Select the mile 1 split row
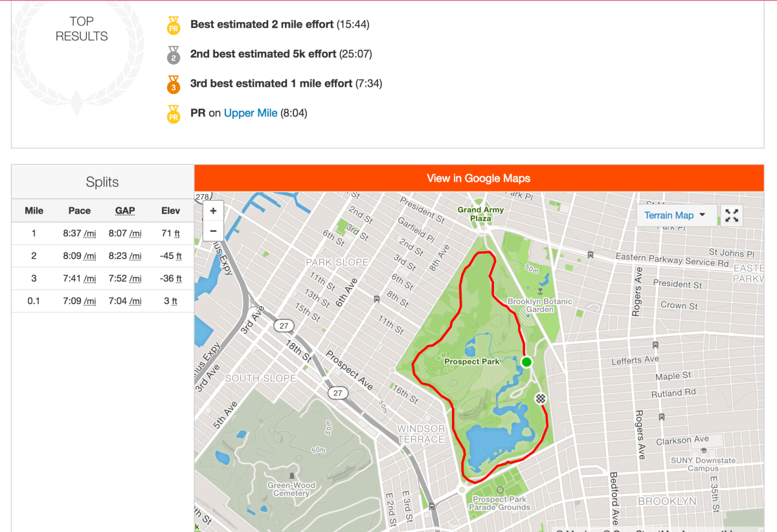This screenshot has width=777, height=532. [x=102, y=233]
